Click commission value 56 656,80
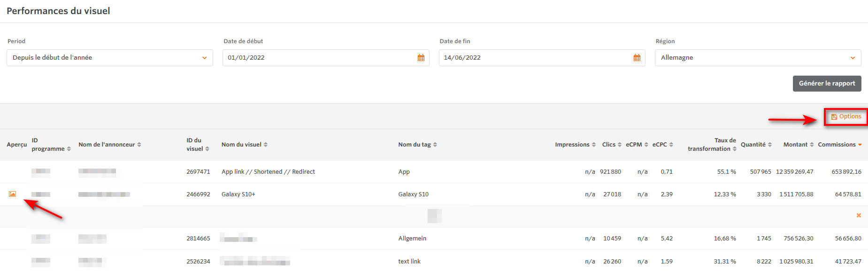Image resolution: width=868 pixels, height=271 pixels. pyautogui.click(x=848, y=239)
